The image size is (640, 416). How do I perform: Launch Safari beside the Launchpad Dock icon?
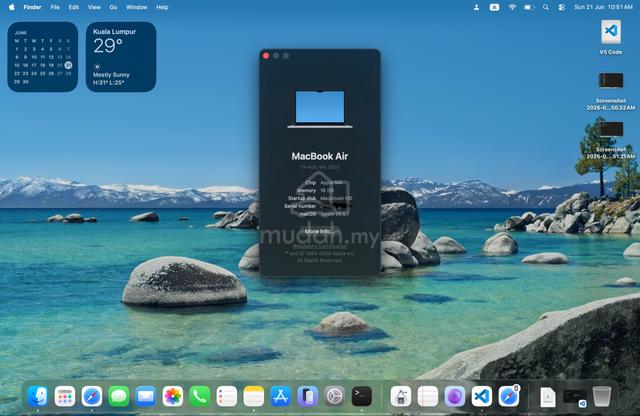[x=92, y=396]
